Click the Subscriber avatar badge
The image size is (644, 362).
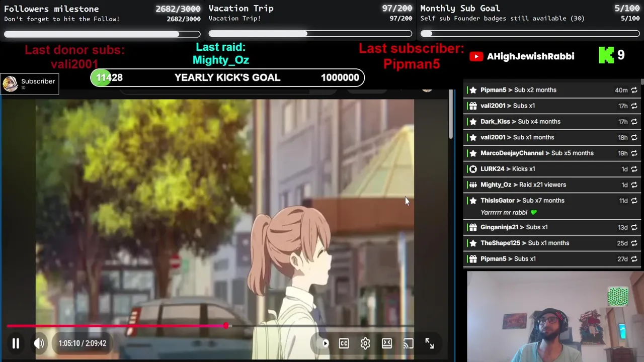click(x=10, y=84)
